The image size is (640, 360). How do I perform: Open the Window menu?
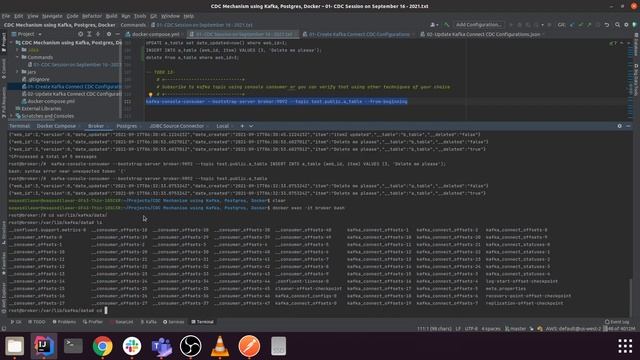[x=170, y=16]
